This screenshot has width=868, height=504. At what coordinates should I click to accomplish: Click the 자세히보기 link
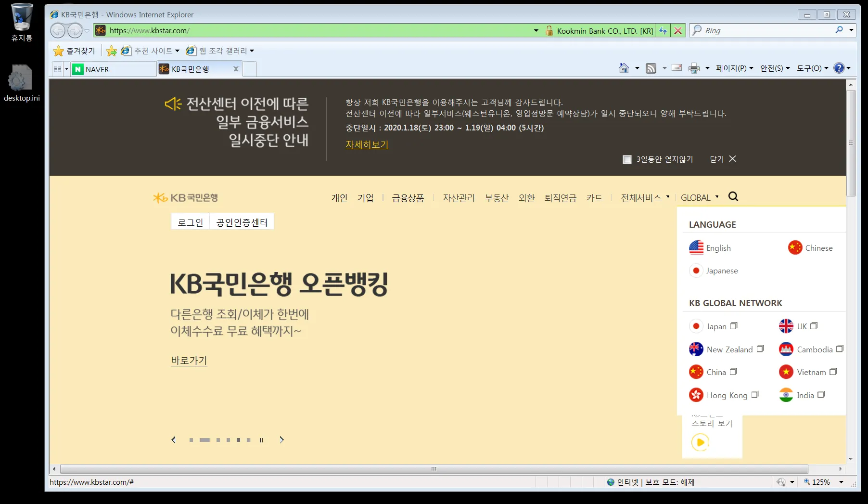pos(367,144)
